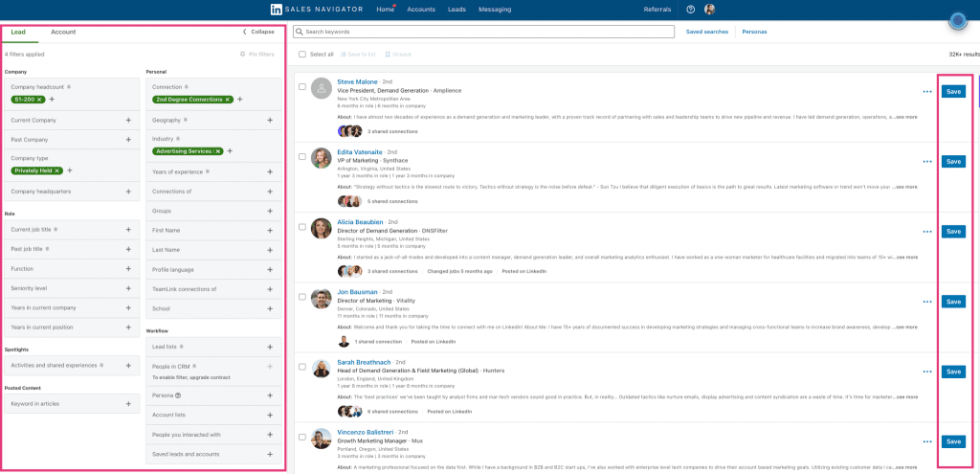980x474 pixels.
Task: Add another Company type value
Action: [x=69, y=170]
